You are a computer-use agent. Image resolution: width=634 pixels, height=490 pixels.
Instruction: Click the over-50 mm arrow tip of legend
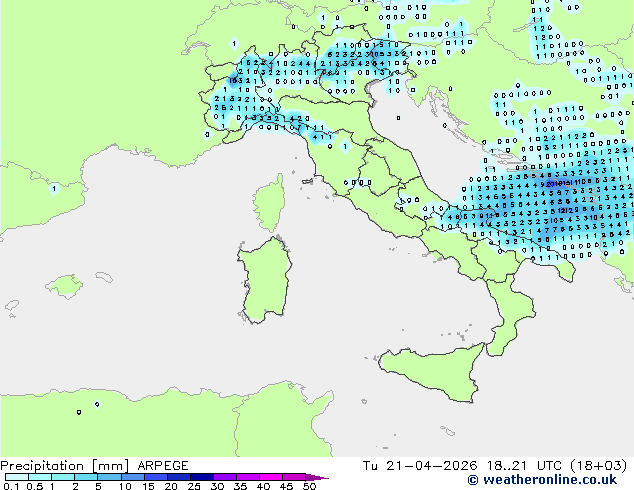point(317,477)
